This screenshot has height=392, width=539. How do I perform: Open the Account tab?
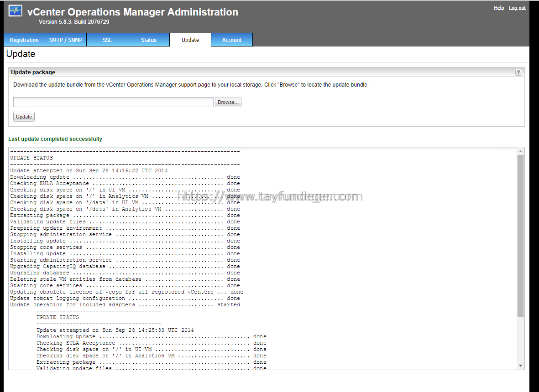point(232,40)
